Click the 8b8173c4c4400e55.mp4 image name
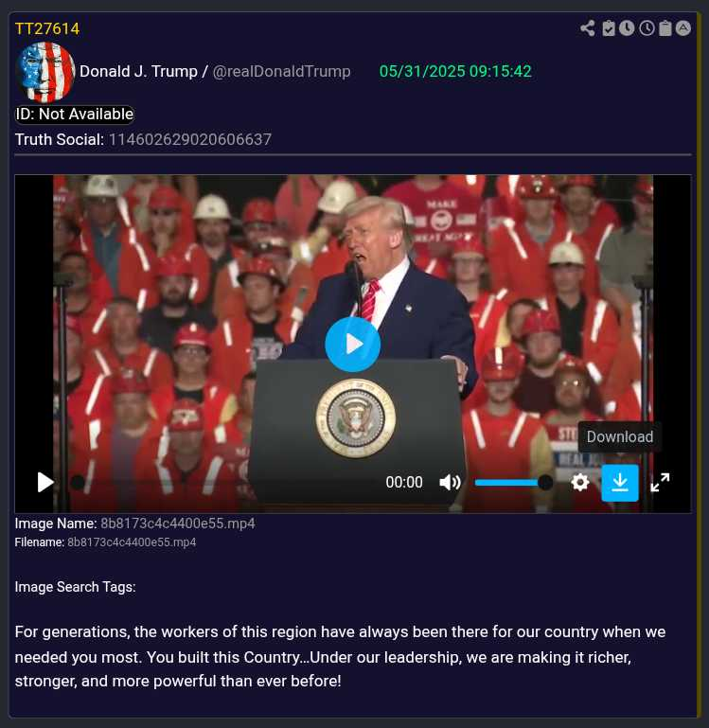The width and height of the screenshot is (709, 728). tap(178, 524)
